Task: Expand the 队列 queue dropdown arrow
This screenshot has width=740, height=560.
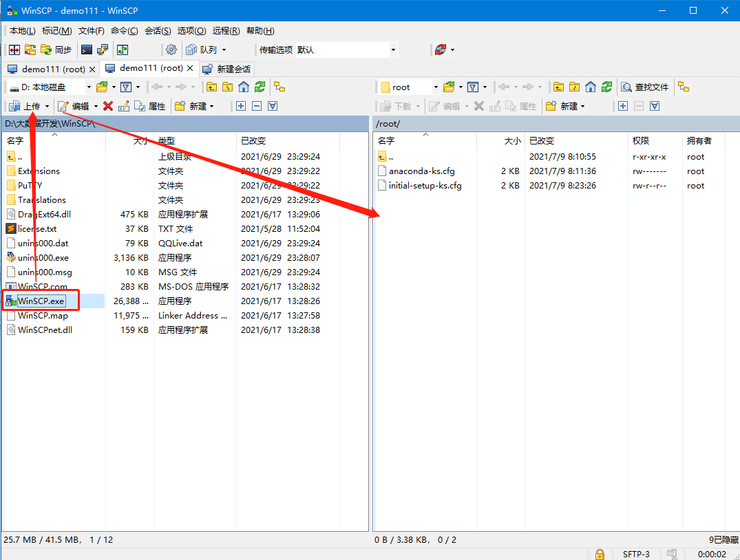Action: point(224,50)
